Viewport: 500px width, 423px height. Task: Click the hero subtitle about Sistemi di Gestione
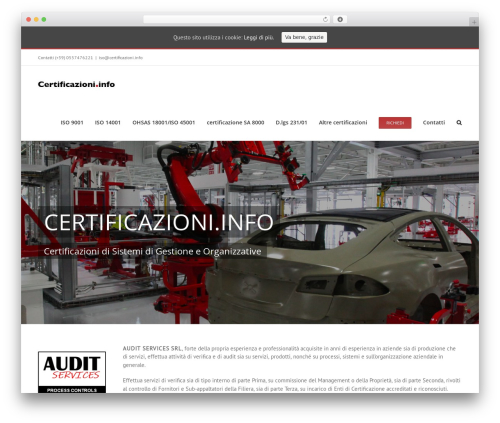coord(152,251)
